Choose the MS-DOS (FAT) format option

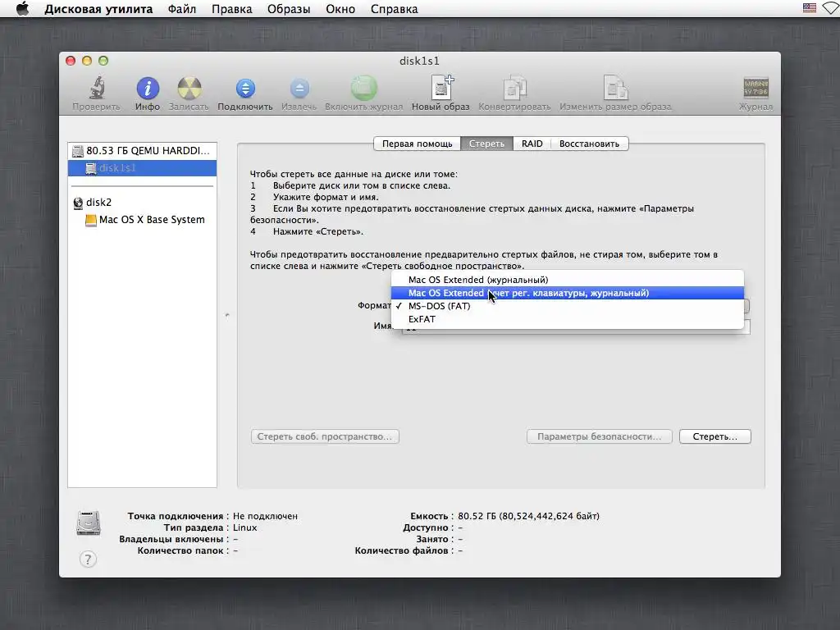coord(568,306)
